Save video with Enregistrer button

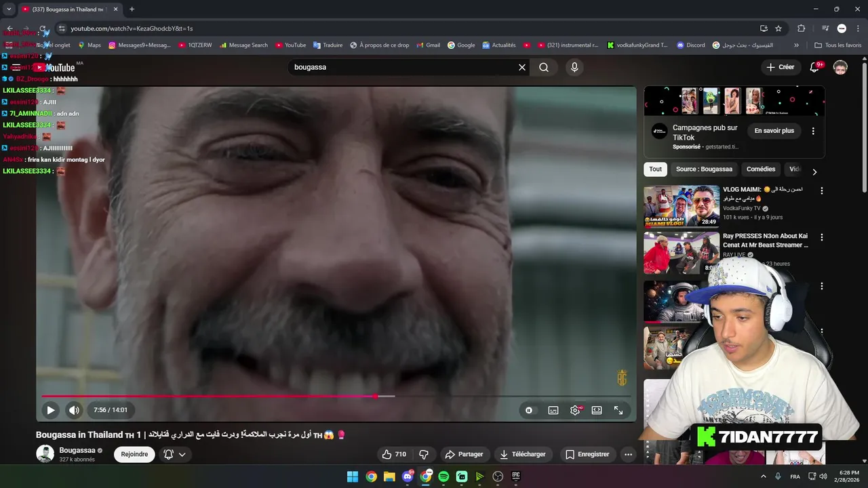[587, 454]
